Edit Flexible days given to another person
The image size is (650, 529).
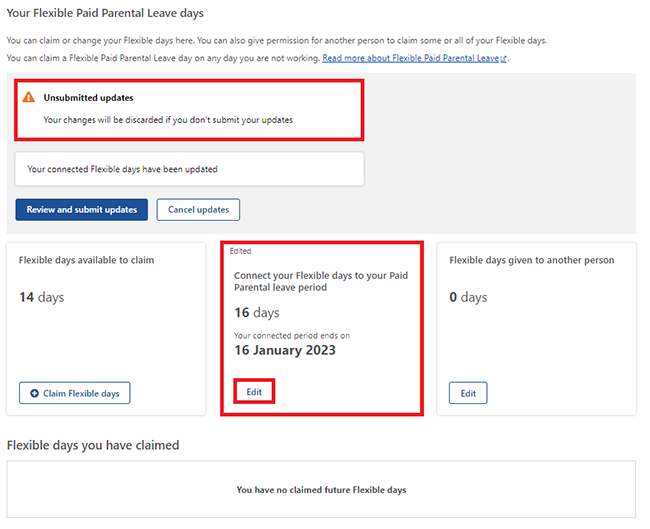click(x=468, y=393)
